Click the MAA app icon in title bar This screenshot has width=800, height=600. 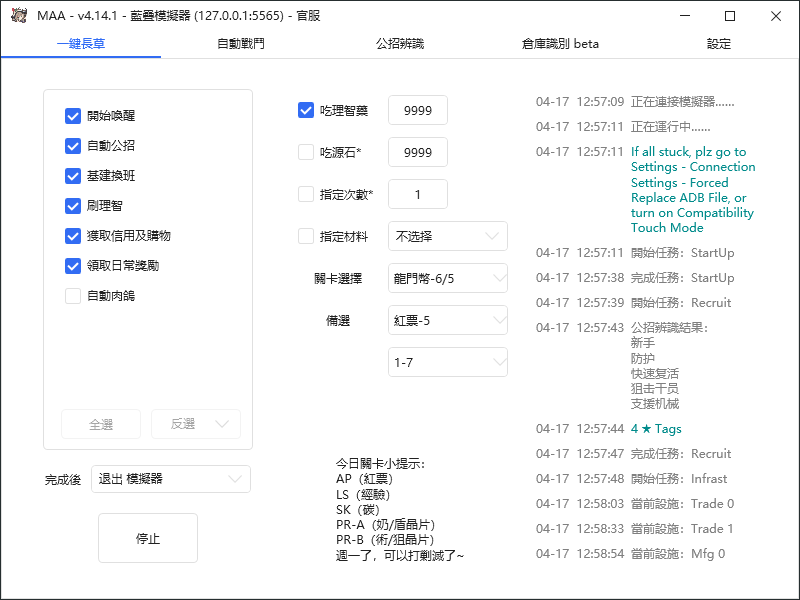[x=19, y=15]
